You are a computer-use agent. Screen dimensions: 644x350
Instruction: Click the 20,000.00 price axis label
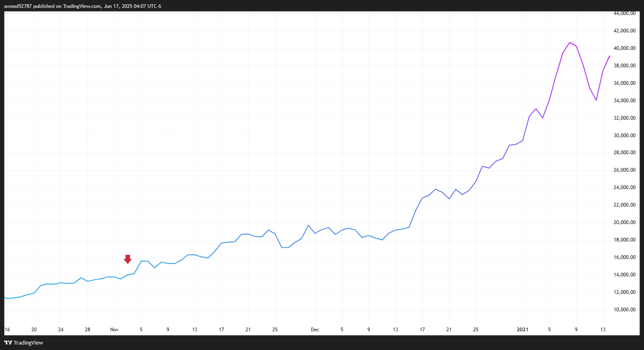pyautogui.click(x=624, y=222)
